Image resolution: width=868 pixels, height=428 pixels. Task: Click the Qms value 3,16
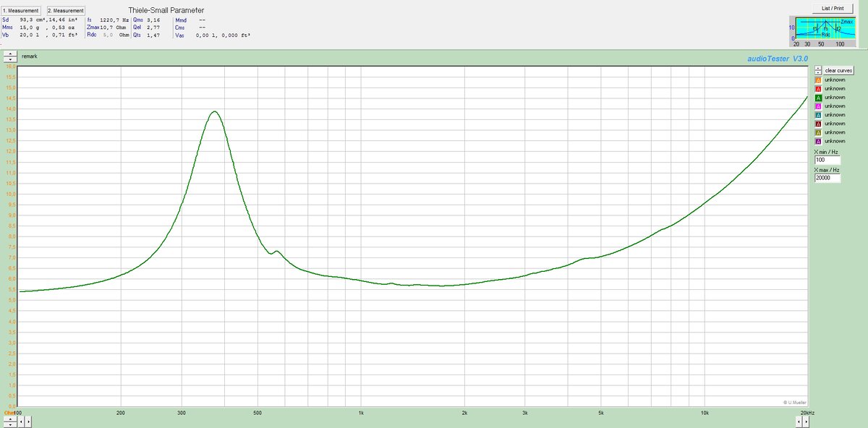(x=153, y=20)
